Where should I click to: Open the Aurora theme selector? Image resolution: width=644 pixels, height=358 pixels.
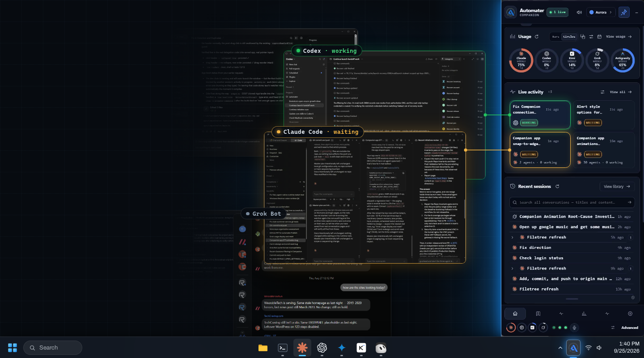click(x=600, y=12)
